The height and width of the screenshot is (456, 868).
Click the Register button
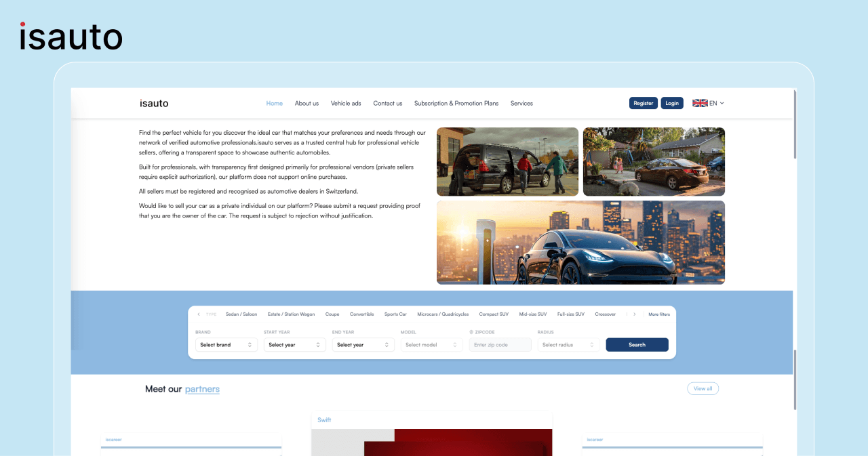(x=644, y=103)
